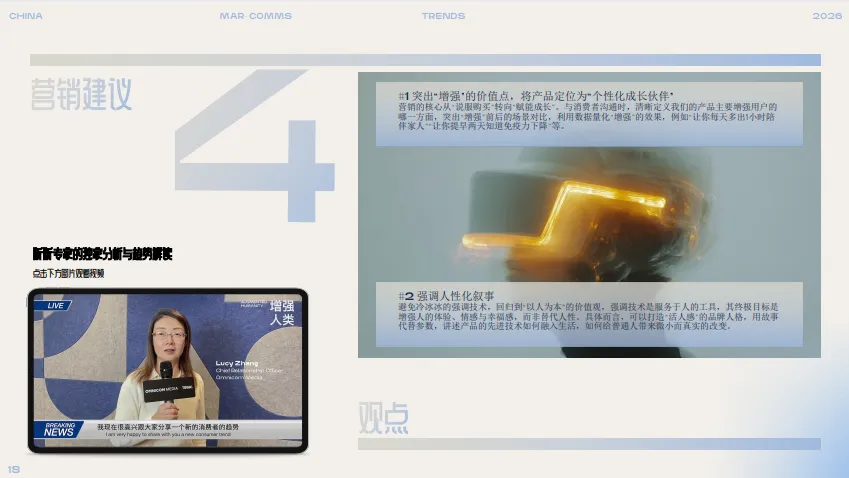
Task: Click the #2 强调人性化叙事 text box
Action: pyautogui.click(x=589, y=314)
